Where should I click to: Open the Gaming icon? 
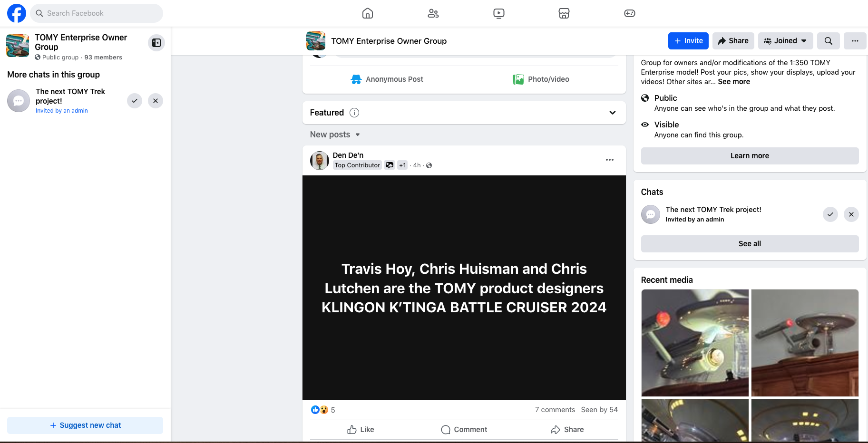coord(630,13)
